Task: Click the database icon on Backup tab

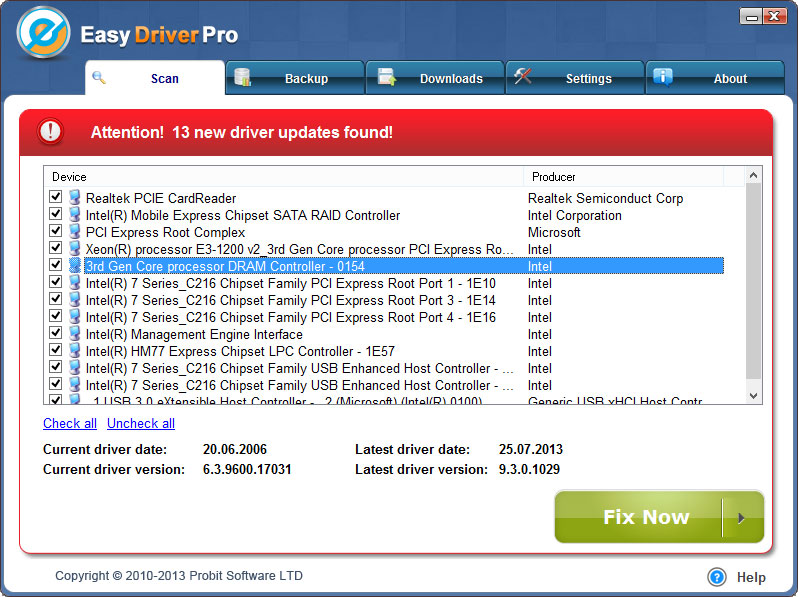Action: point(242,77)
